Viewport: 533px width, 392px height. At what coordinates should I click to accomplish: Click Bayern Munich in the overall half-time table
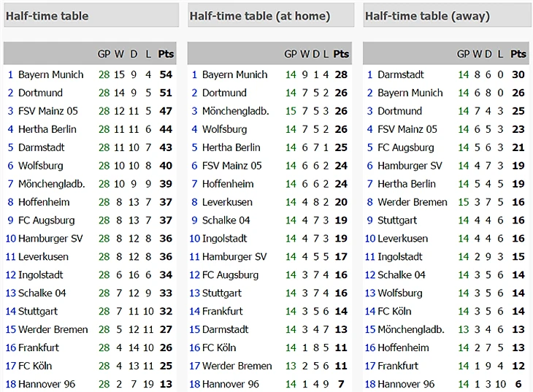(x=50, y=74)
